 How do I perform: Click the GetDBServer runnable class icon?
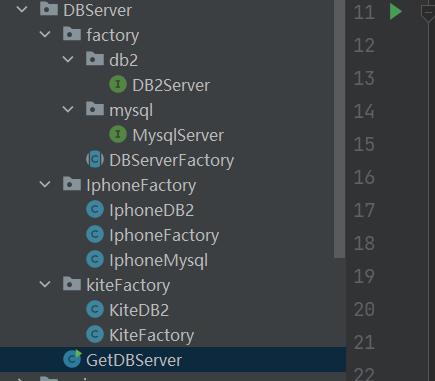point(72,359)
